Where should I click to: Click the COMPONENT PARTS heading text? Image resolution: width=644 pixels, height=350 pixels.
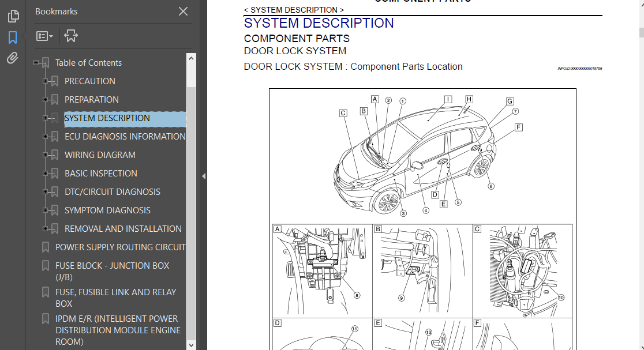pyautogui.click(x=297, y=39)
